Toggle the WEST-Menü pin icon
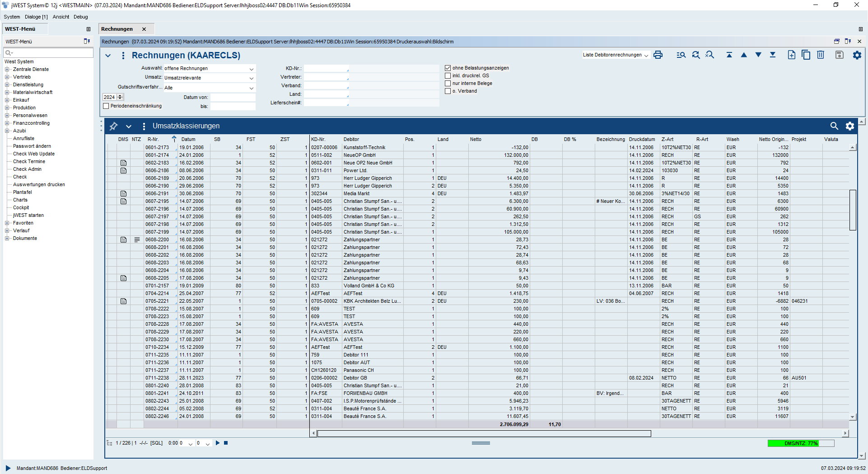Screen dimensions: 868x474 [x=87, y=41]
